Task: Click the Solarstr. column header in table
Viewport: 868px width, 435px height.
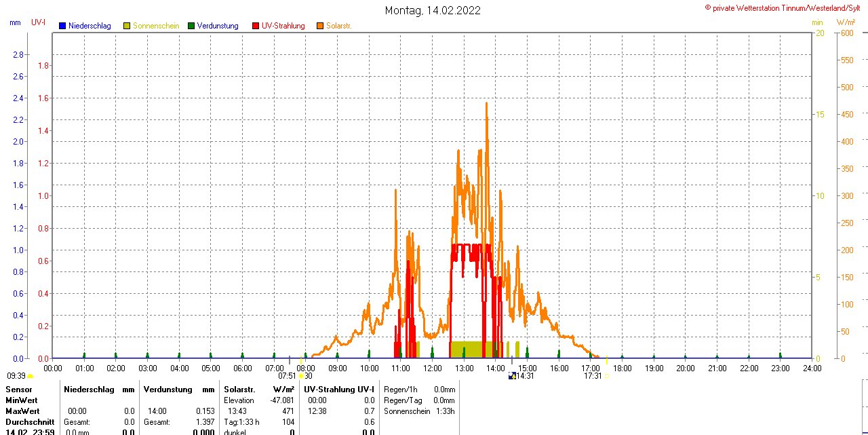Action: tap(239, 390)
